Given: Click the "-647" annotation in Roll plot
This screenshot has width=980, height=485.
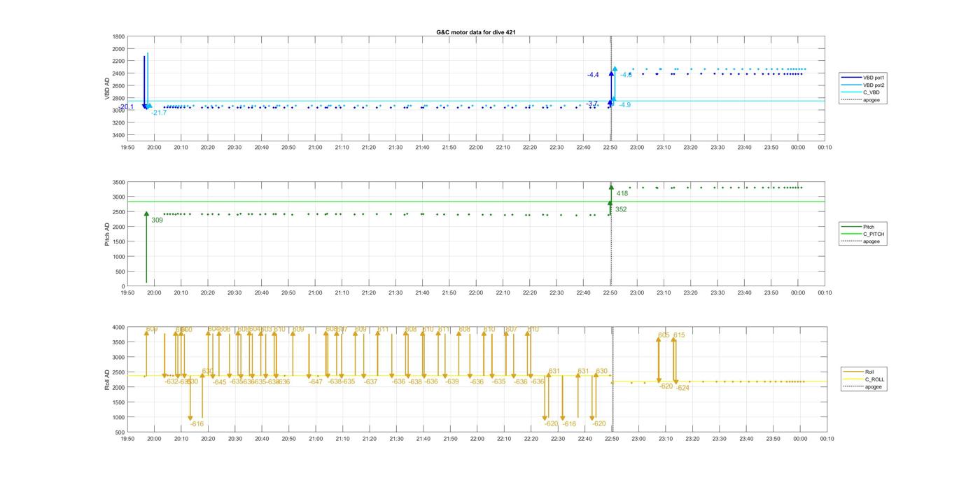Looking at the screenshot, I should (316, 382).
